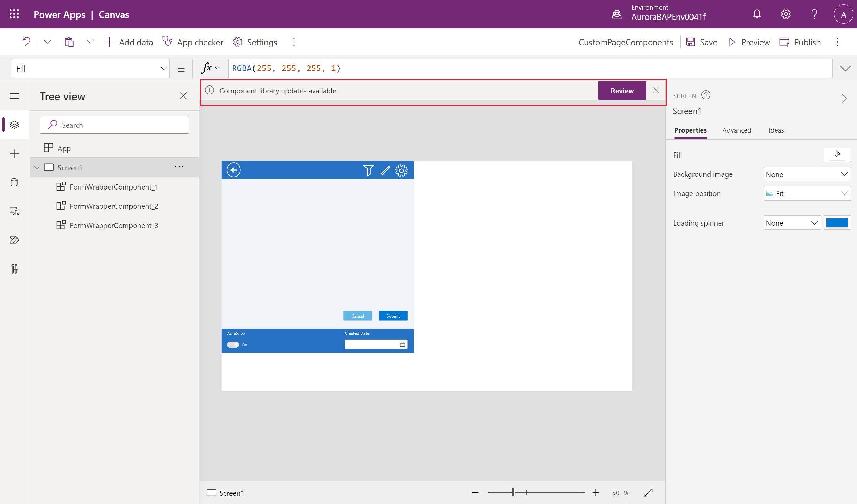The width and height of the screenshot is (857, 504).
Task: Click the back arrow icon in canvas
Action: point(234,170)
